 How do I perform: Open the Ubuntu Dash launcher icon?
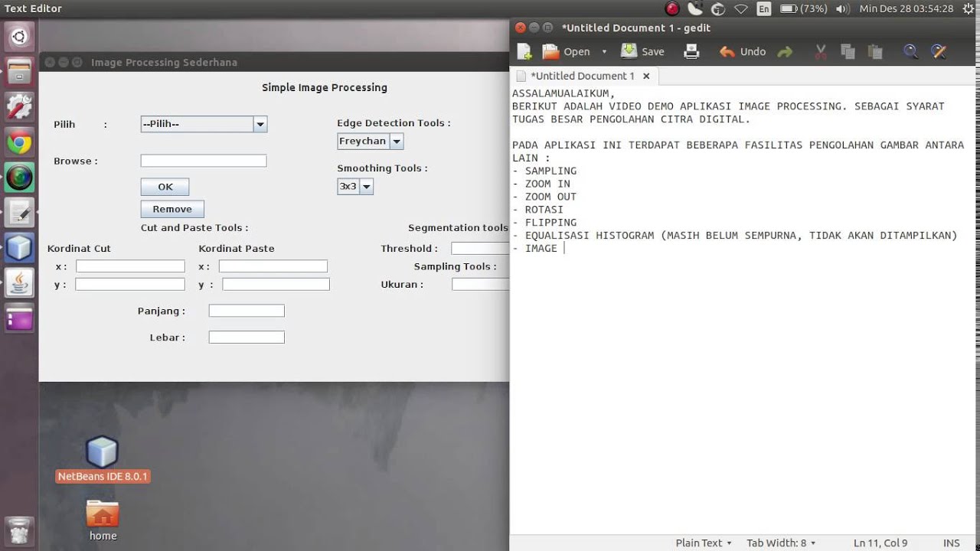(19, 37)
